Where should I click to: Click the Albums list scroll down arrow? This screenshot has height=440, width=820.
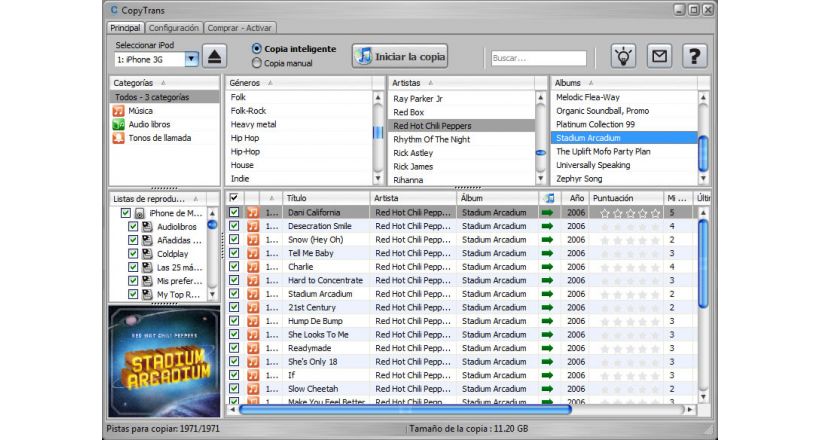click(703, 178)
